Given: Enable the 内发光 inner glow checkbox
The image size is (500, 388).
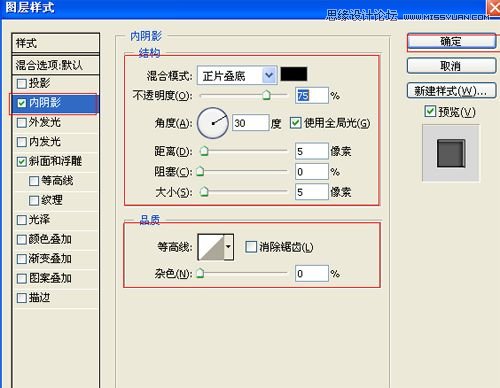Looking at the screenshot, I should [22, 142].
